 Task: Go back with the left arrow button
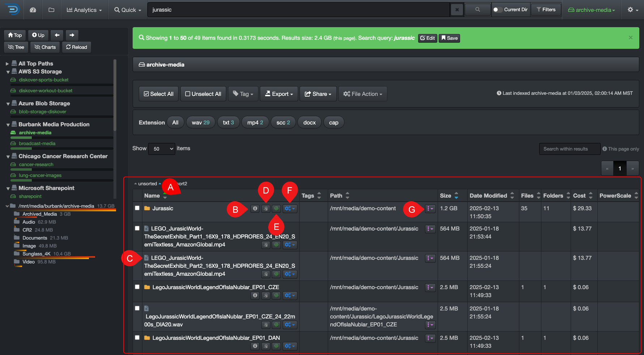click(x=57, y=35)
